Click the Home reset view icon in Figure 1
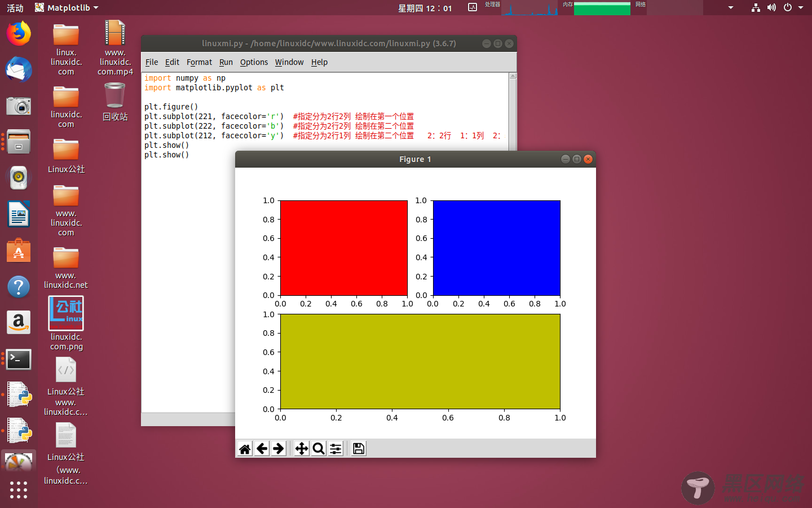The width and height of the screenshot is (812, 508). pyautogui.click(x=245, y=449)
